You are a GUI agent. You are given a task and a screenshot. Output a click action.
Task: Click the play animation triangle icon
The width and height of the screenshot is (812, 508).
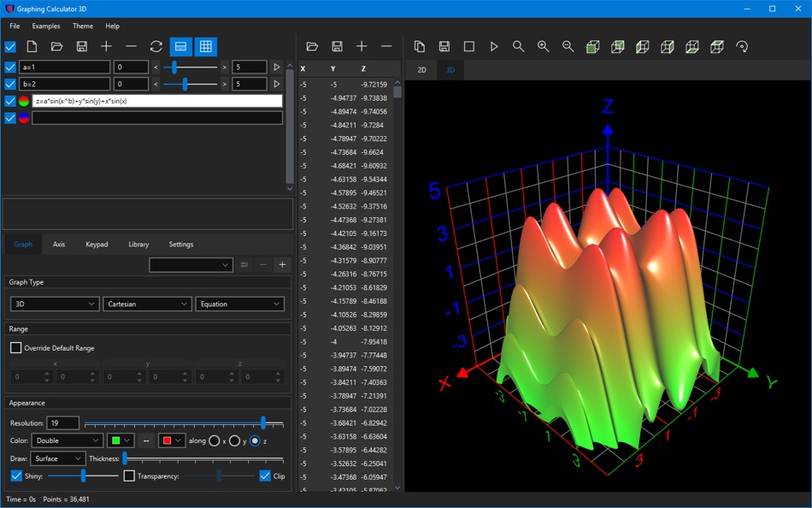click(x=493, y=46)
